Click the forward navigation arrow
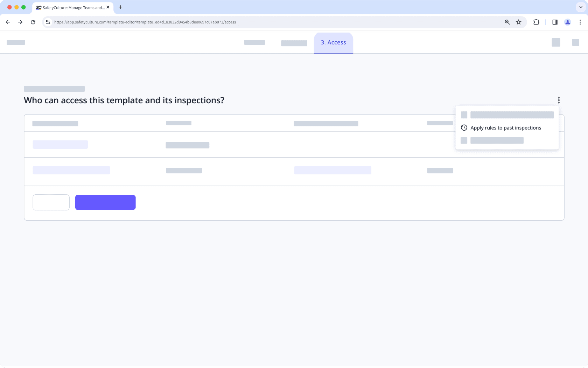 point(20,22)
